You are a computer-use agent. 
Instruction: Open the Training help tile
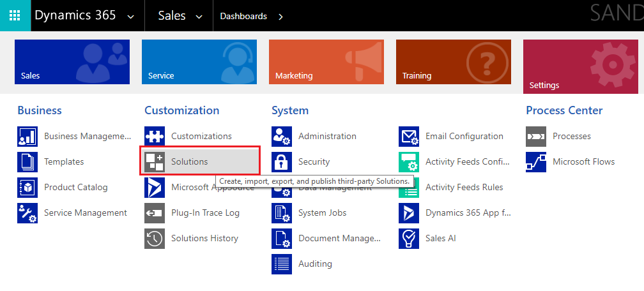[453, 62]
